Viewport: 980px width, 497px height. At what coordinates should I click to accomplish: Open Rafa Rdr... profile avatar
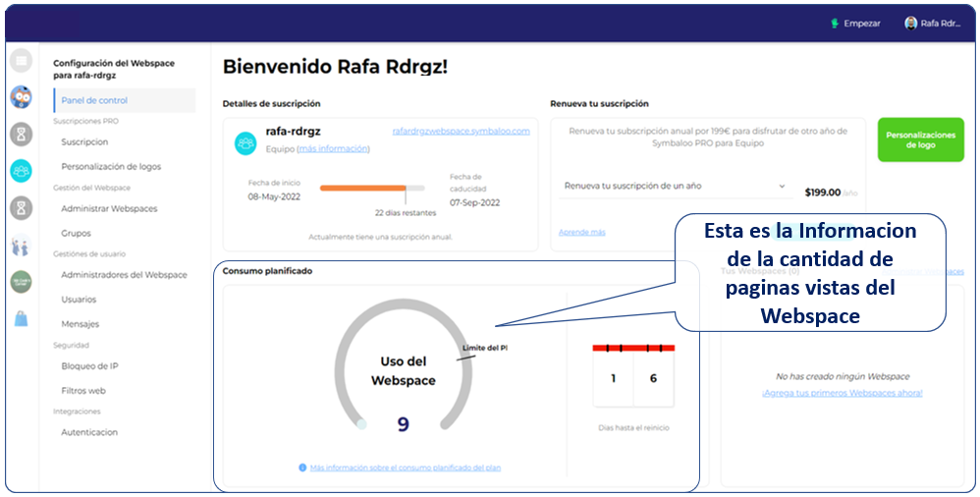[x=910, y=24]
